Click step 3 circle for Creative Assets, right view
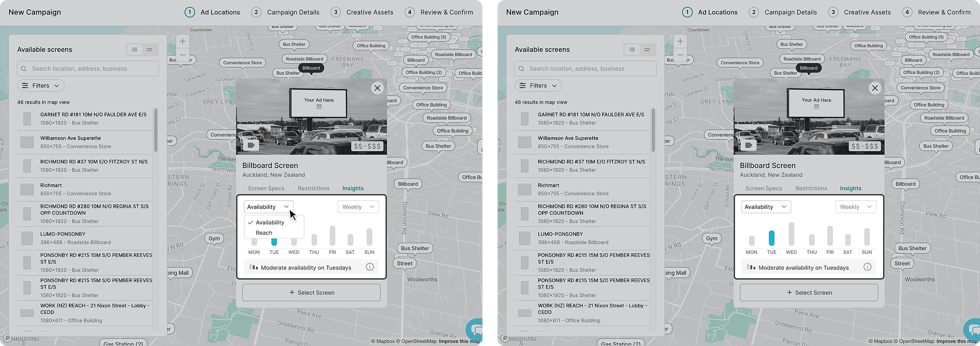 click(x=833, y=12)
